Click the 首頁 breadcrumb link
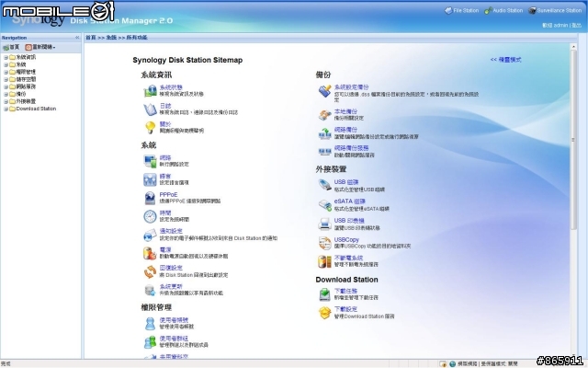The width and height of the screenshot is (588, 368). pyautogui.click(x=91, y=38)
